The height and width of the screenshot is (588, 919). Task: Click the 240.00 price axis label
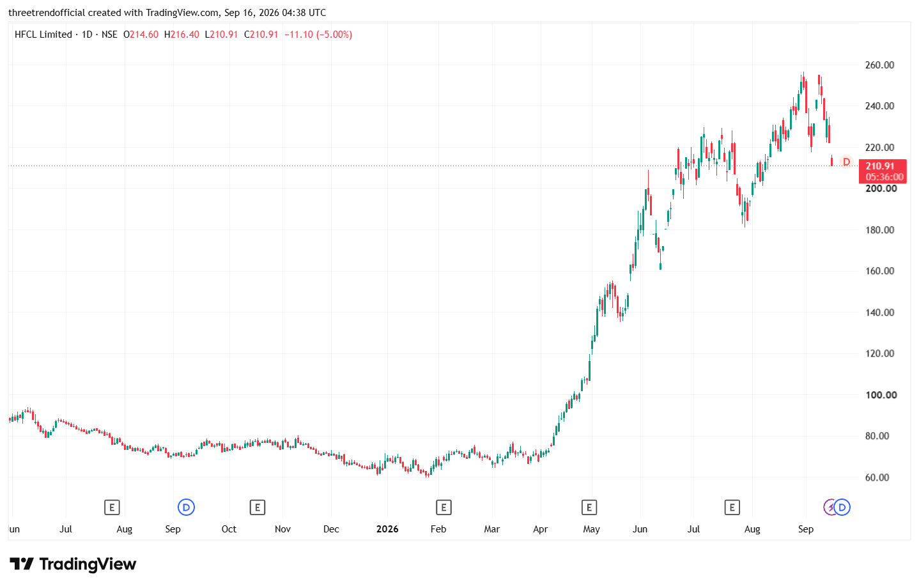pyautogui.click(x=879, y=106)
